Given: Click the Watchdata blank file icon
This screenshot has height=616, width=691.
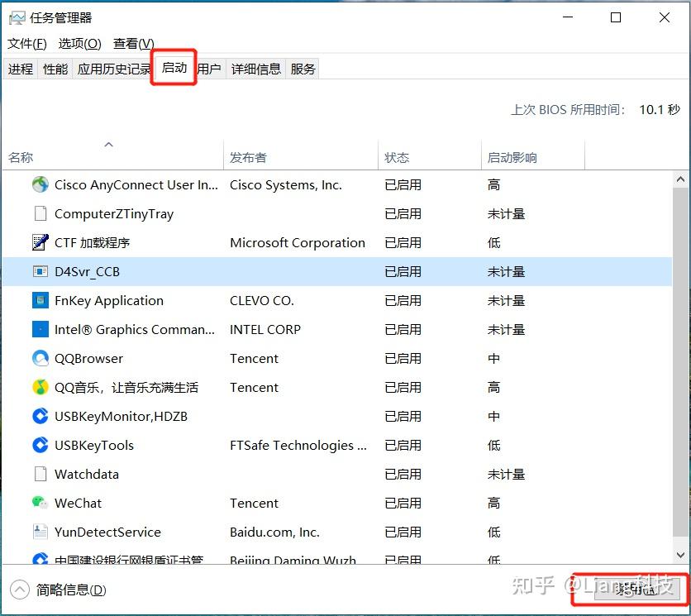Looking at the screenshot, I should pyautogui.click(x=41, y=475).
